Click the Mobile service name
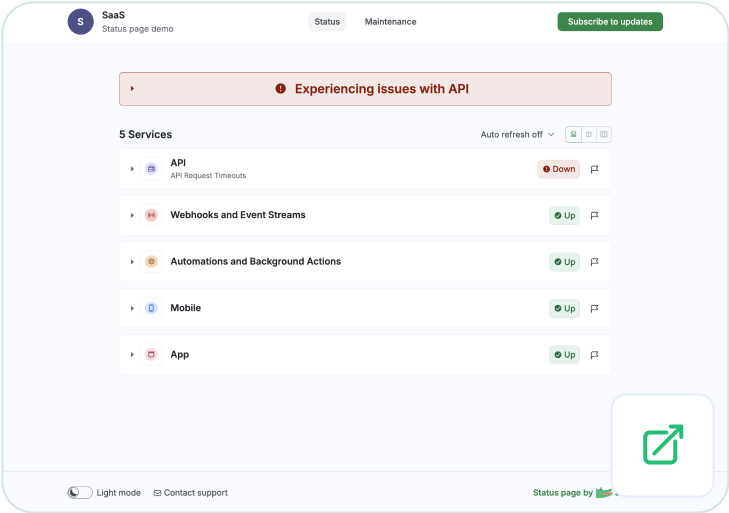This screenshot has height=513, width=729. point(186,308)
